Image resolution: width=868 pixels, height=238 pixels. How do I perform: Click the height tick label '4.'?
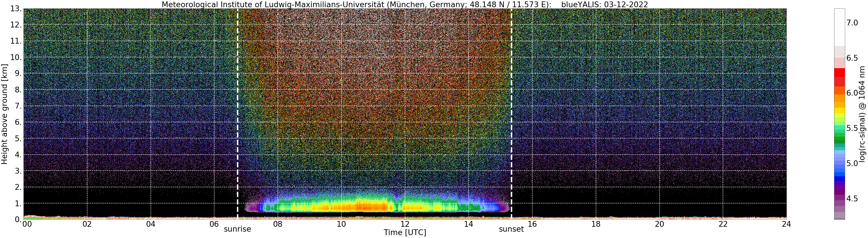(x=18, y=155)
